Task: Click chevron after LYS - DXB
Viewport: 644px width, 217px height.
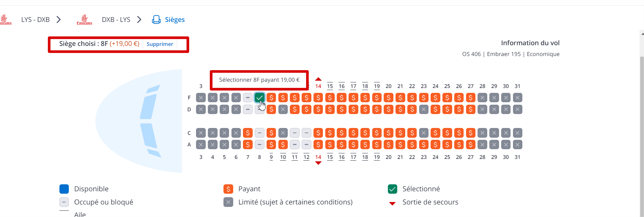Action: (59, 19)
